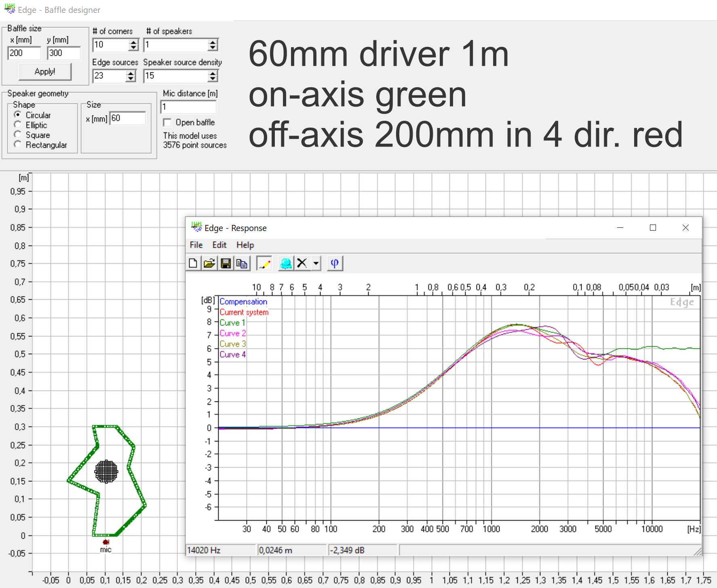Copy the response graph to clipboard
This screenshot has width=717, height=588.
click(242, 263)
